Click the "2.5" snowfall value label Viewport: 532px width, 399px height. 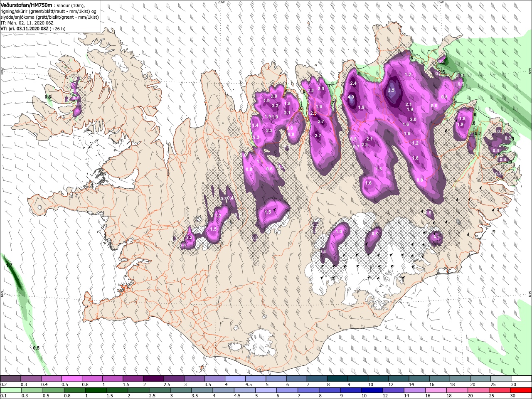point(313,113)
